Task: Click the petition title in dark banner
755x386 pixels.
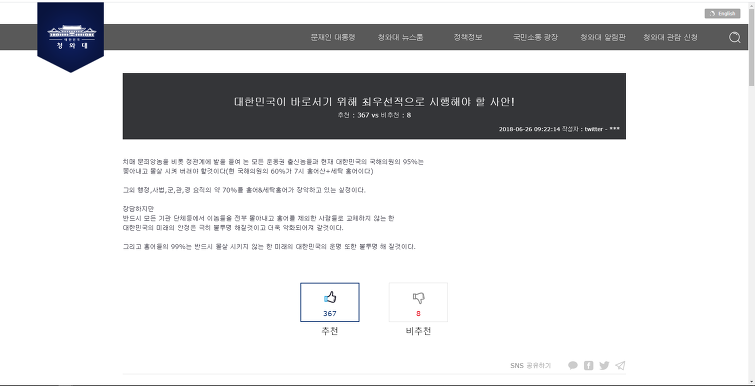Action: pyautogui.click(x=374, y=102)
